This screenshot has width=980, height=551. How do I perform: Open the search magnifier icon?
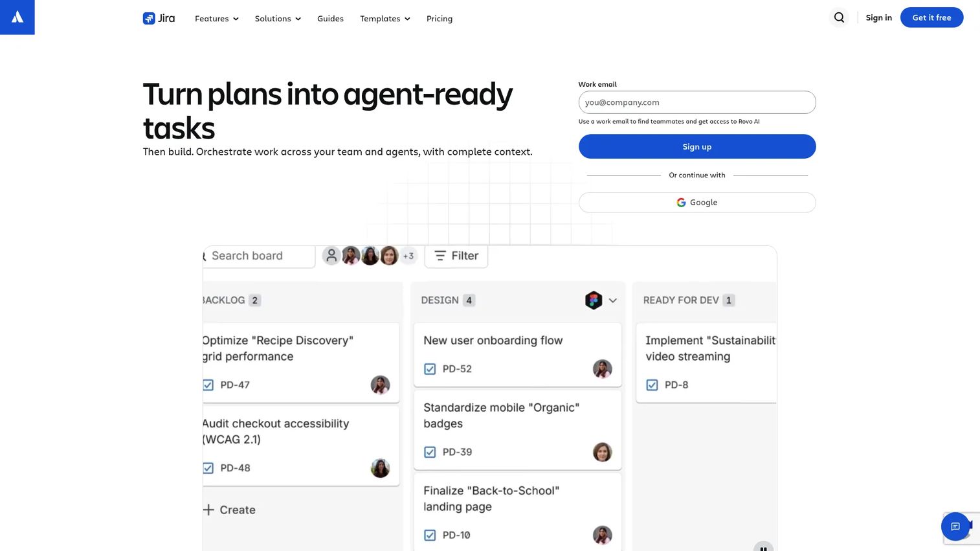[x=839, y=17]
